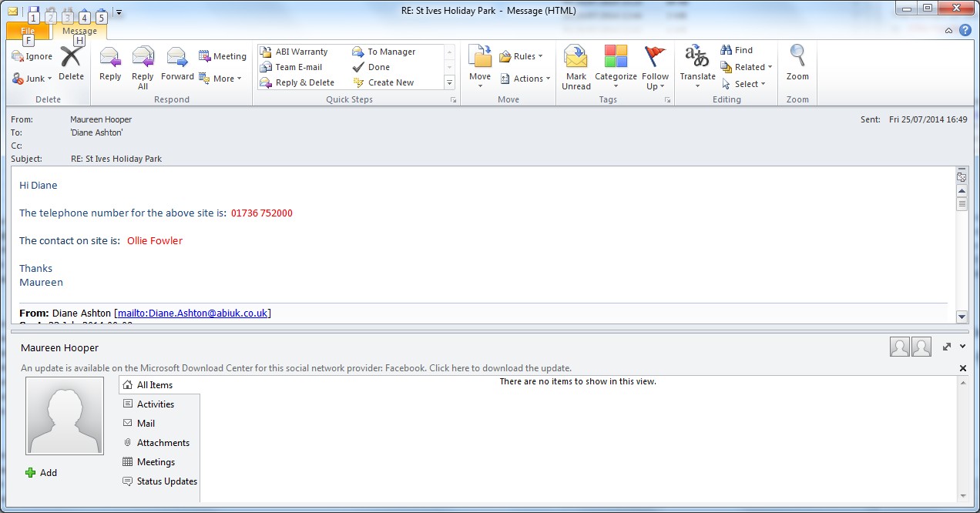Click the Mark Unread envelope icon
980x513 pixels.
pyautogui.click(x=576, y=65)
